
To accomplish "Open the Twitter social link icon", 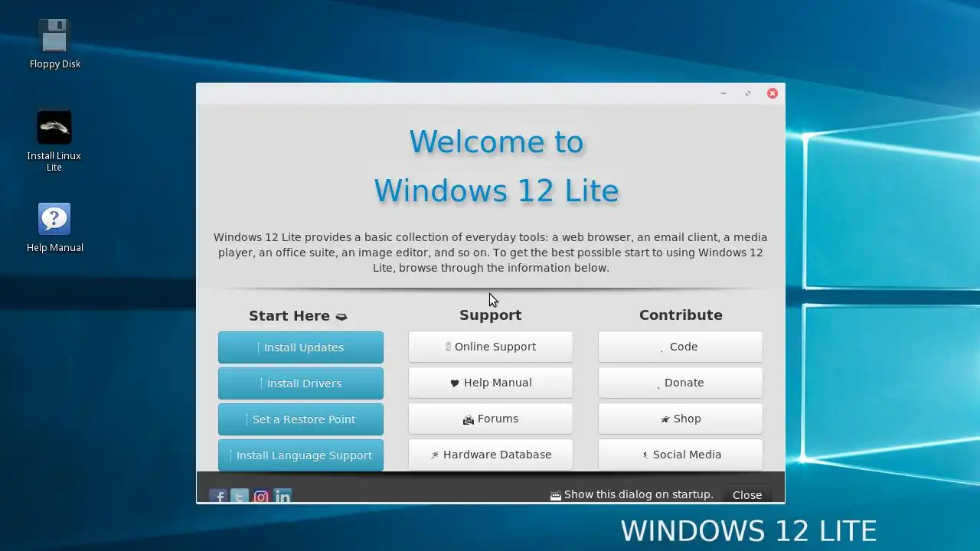I will (240, 497).
